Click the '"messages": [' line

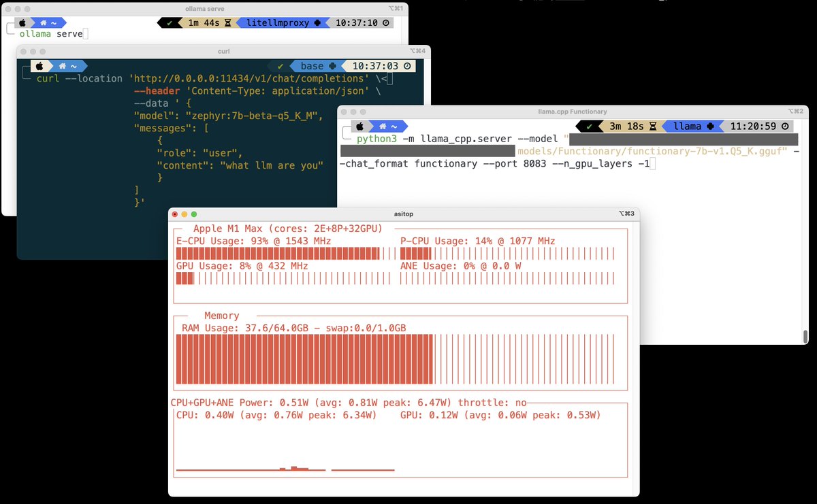pos(172,128)
